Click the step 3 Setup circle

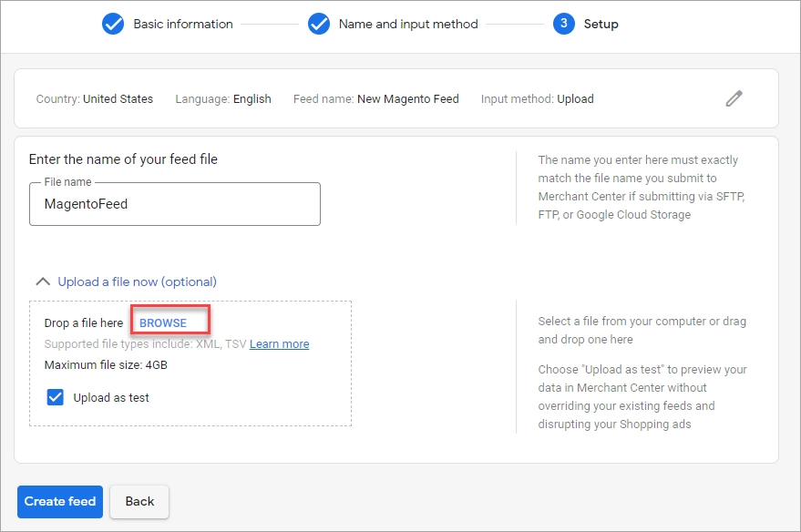coord(564,24)
